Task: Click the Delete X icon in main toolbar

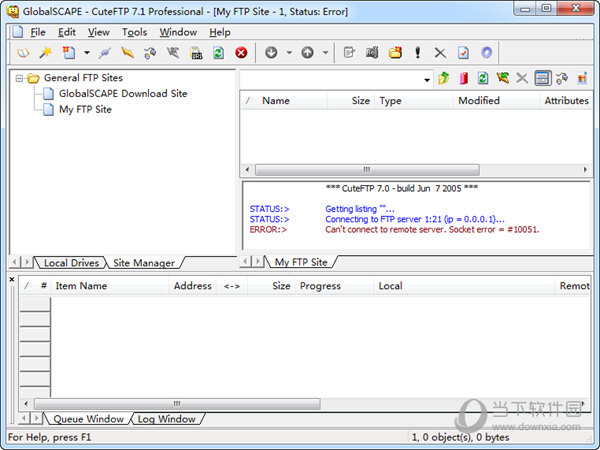Action: click(440, 53)
